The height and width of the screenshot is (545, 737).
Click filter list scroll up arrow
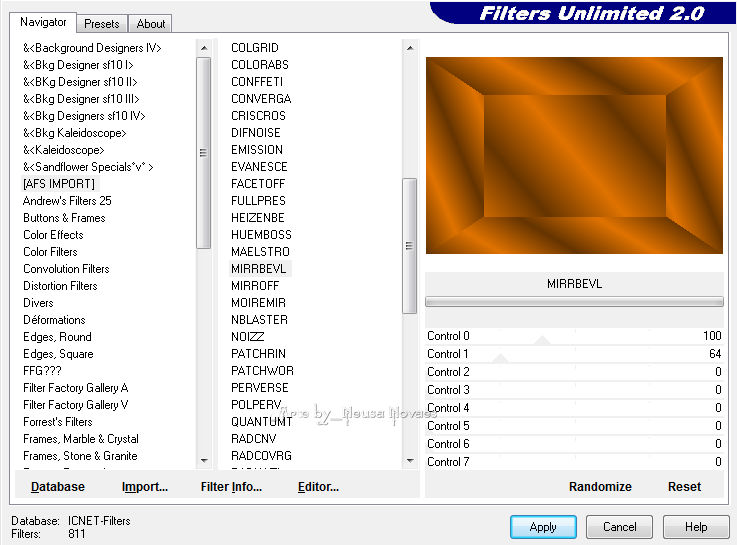410,48
